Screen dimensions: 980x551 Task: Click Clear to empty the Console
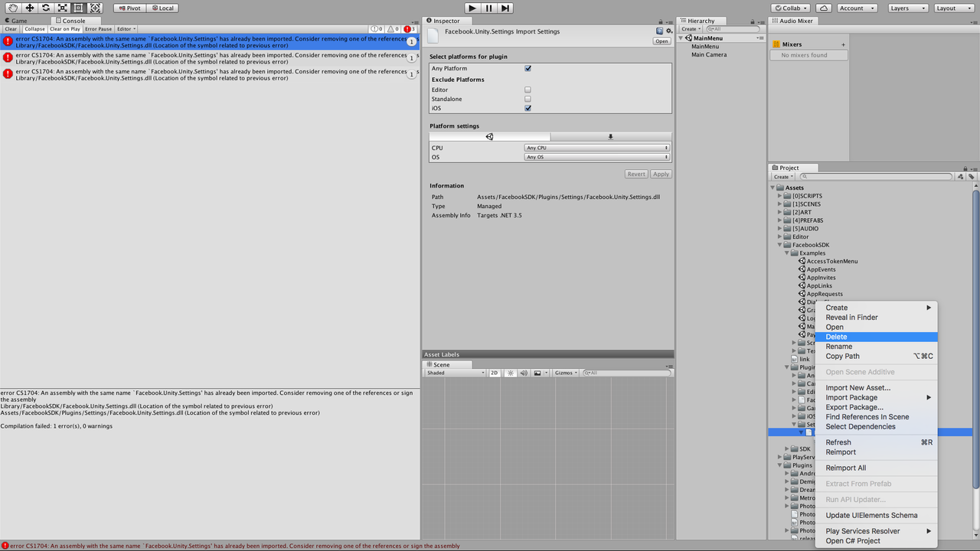(11, 28)
